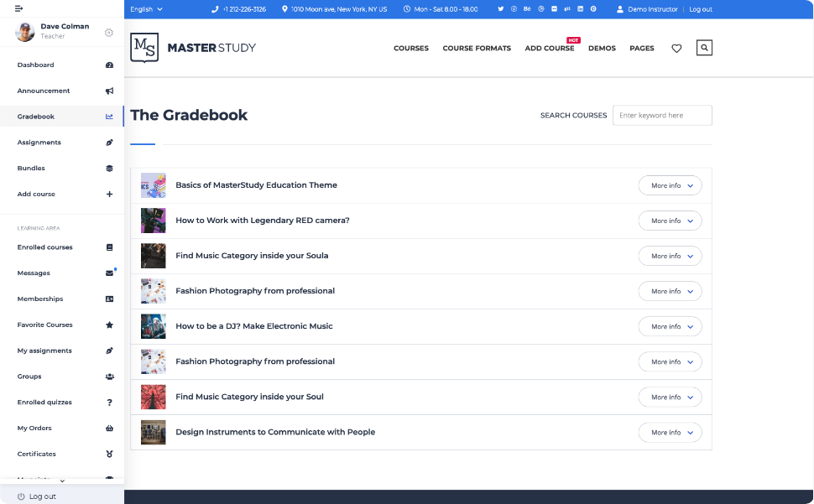The width and height of the screenshot is (814, 504).
Task: Open the search magnifier icon in navbar
Action: tap(704, 48)
